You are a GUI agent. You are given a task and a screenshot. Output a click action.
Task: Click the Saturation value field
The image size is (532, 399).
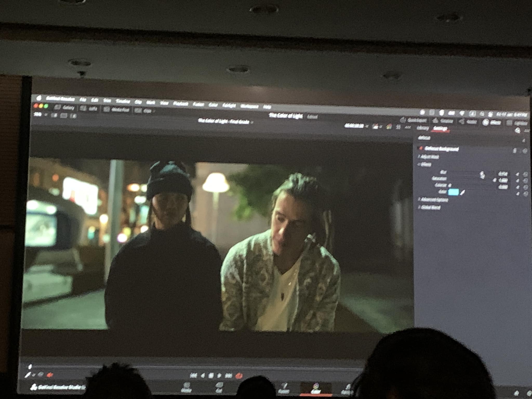click(503, 180)
